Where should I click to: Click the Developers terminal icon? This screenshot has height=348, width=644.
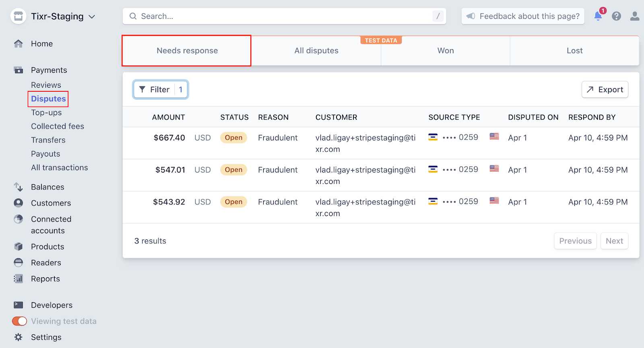click(18, 305)
